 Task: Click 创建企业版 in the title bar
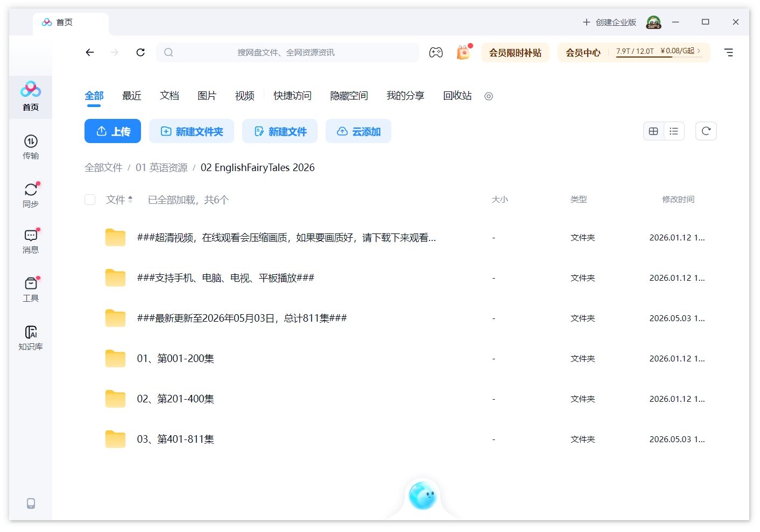[x=609, y=22]
